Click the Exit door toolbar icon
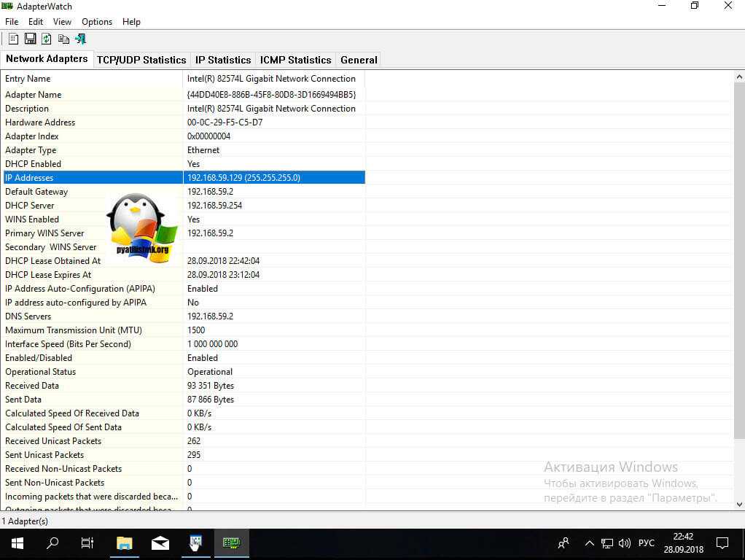Image resolution: width=745 pixels, height=560 pixels. (80, 39)
